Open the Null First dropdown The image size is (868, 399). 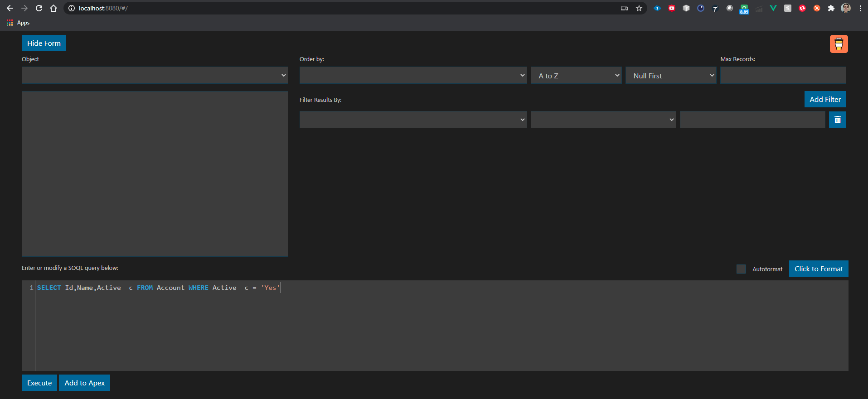tap(671, 75)
